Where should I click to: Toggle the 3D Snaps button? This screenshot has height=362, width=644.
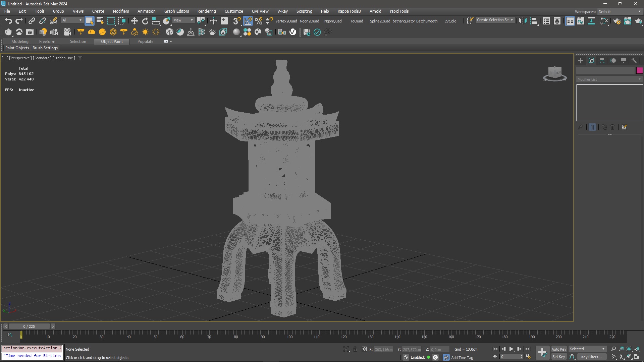[237, 21]
